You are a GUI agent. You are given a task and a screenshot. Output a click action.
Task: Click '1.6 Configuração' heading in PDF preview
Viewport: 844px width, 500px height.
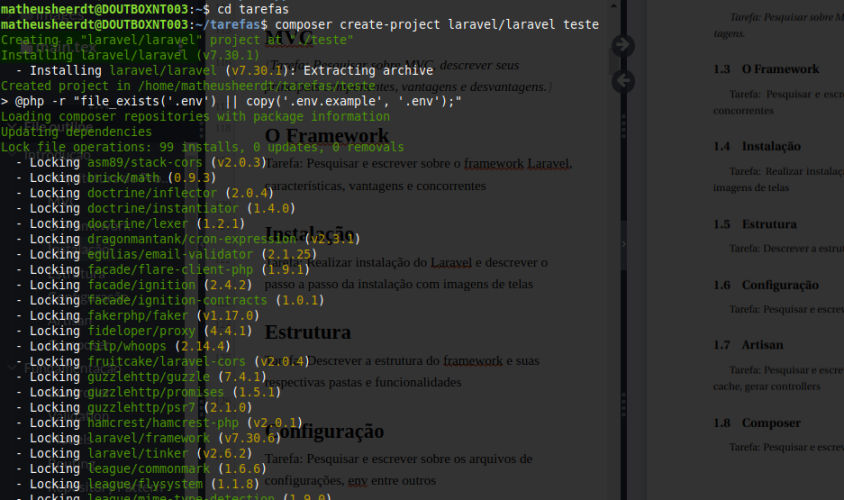point(766,285)
